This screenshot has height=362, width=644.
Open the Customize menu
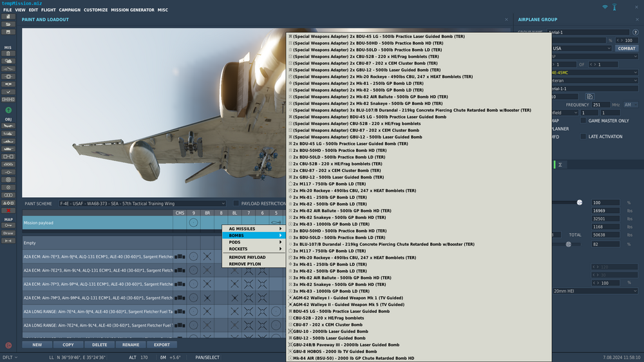(x=96, y=10)
